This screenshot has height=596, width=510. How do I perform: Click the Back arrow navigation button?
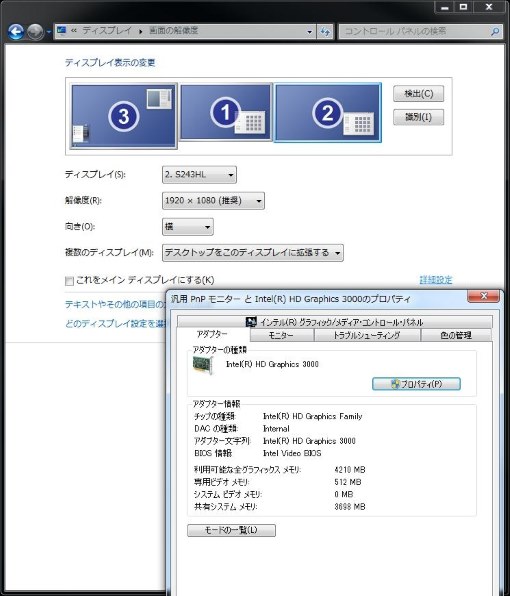click(x=16, y=32)
